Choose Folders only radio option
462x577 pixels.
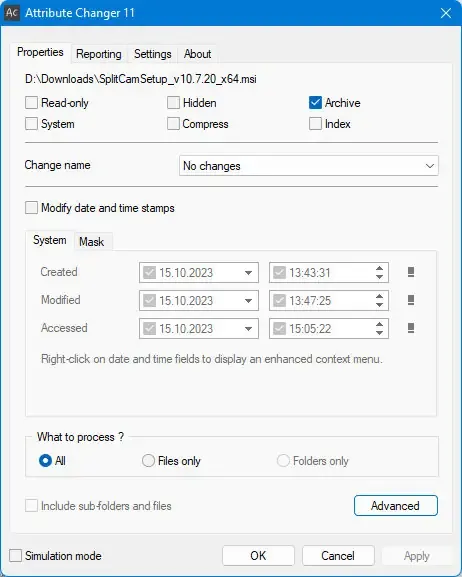pos(283,461)
